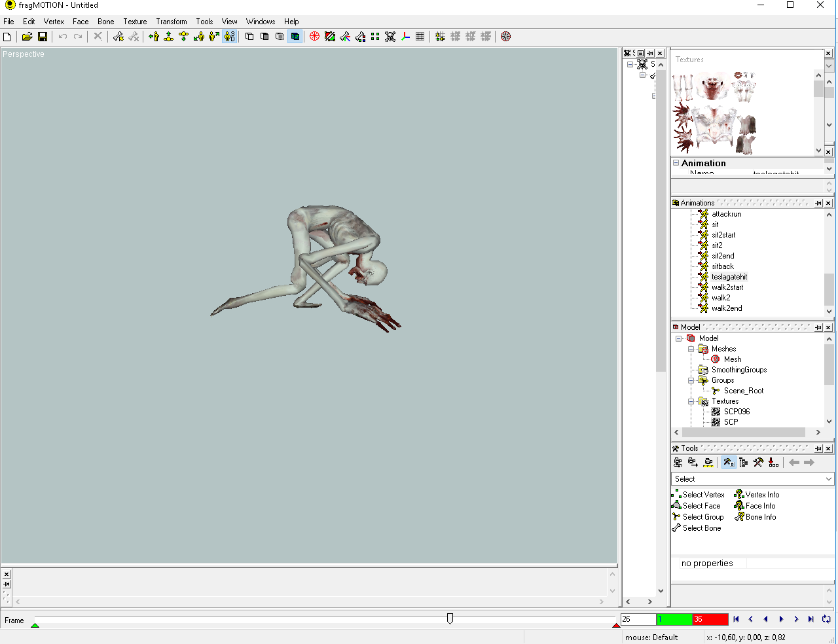Open the Vertex Info tool
Screen dimensions: 838x644
[757, 495]
